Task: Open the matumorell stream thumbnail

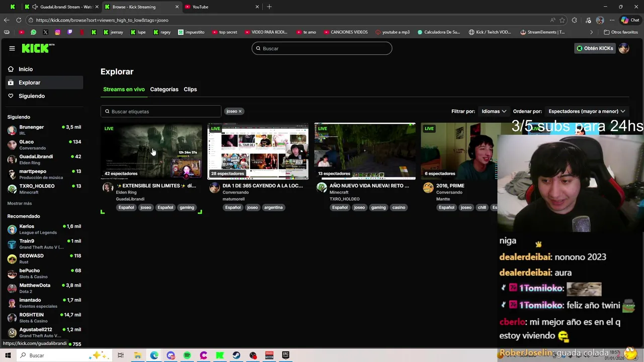Action: [258, 151]
